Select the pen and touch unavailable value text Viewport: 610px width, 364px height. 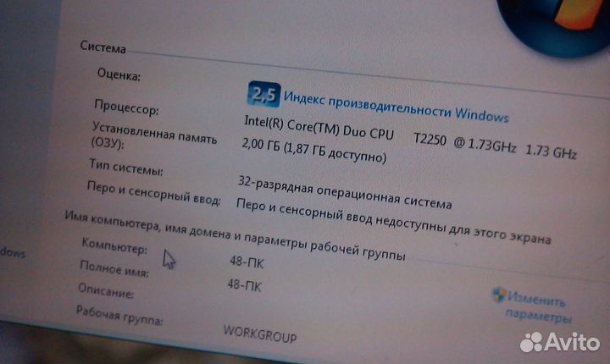tap(393, 220)
